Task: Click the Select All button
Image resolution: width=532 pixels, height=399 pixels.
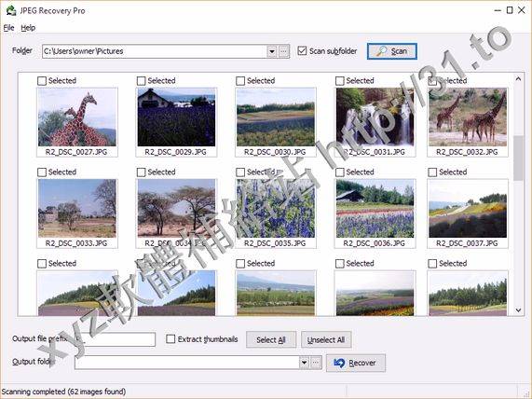Action: pyautogui.click(x=271, y=339)
